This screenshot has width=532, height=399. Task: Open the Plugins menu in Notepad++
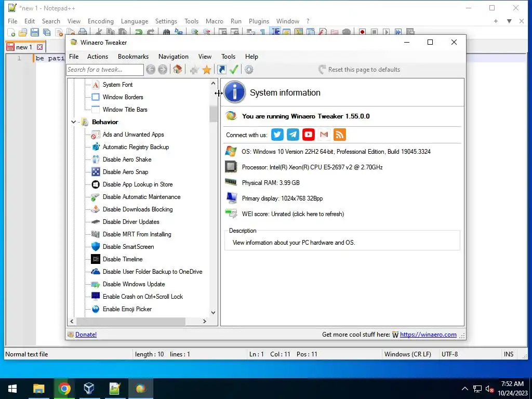259,21
